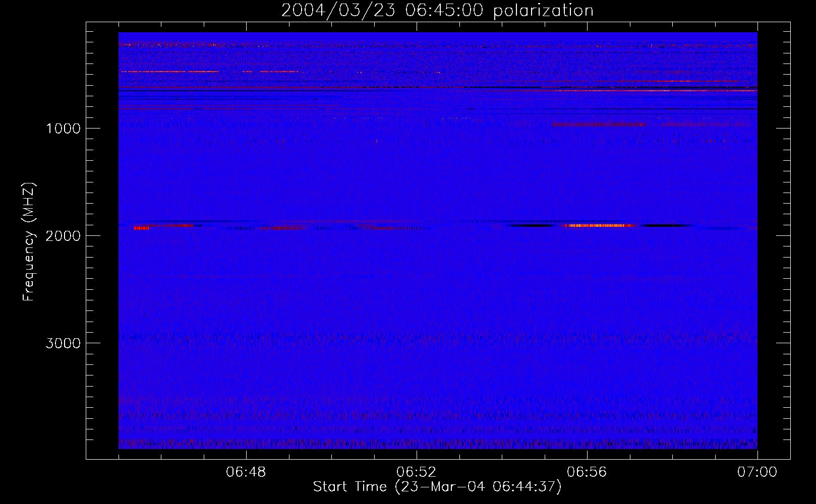Click the 06:52 time tick label
This screenshot has width=816, height=504.
(417, 472)
